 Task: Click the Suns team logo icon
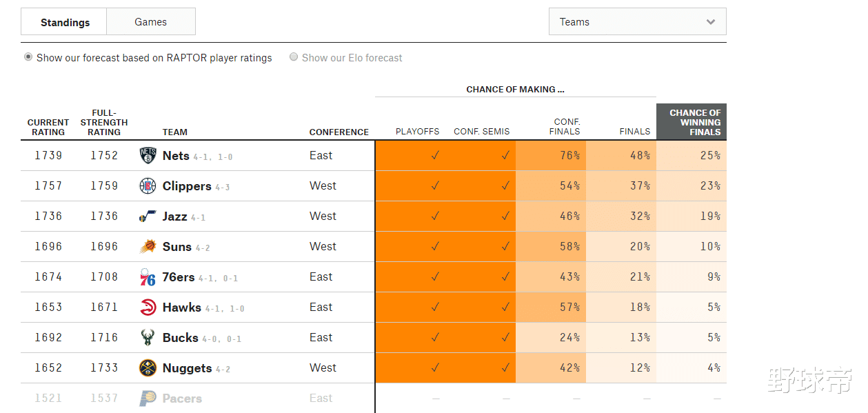click(x=148, y=247)
